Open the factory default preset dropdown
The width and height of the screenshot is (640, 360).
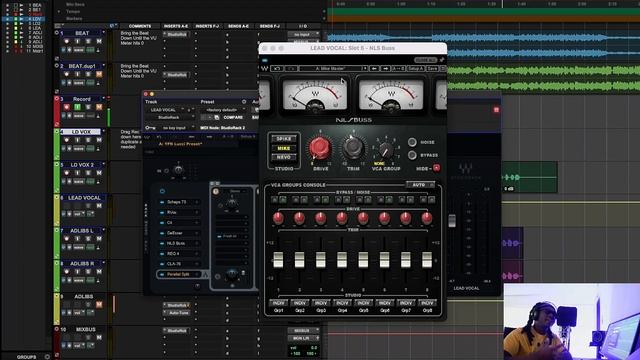223,110
